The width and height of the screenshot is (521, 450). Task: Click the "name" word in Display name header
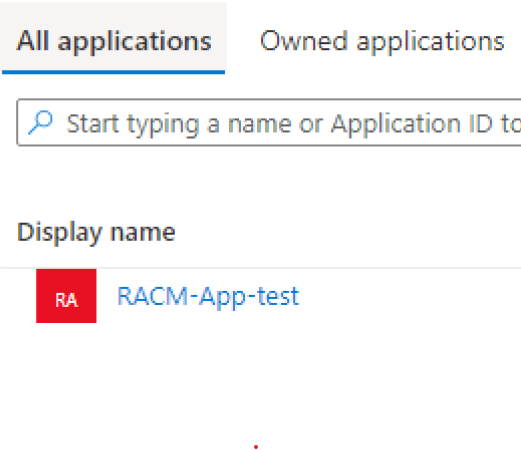pos(143,233)
